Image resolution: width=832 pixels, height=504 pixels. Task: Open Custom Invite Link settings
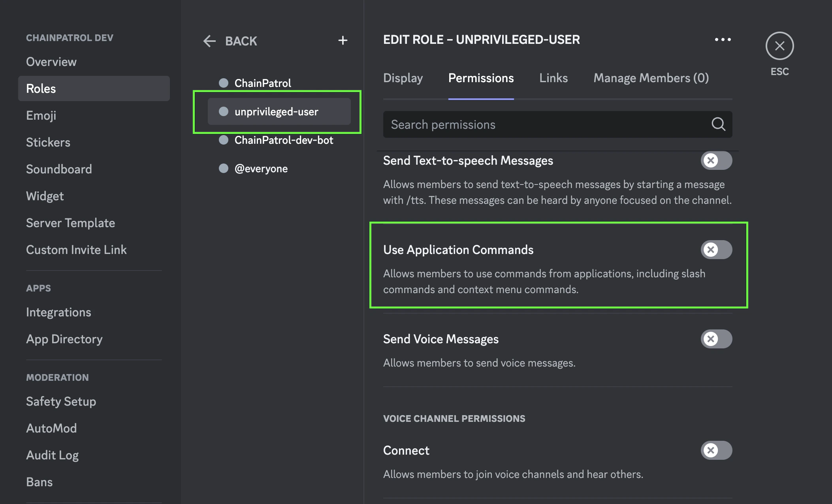click(x=94, y=250)
